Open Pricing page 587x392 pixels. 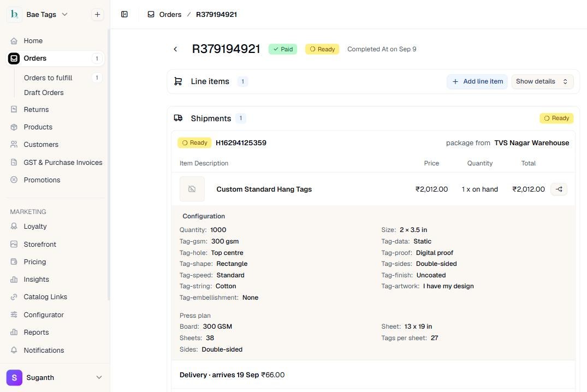point(35,262)
